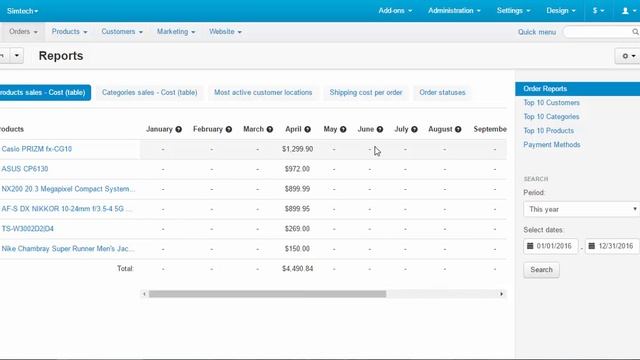Open the currency selector dropdown

pyautogui.click(x=598, y=11)
